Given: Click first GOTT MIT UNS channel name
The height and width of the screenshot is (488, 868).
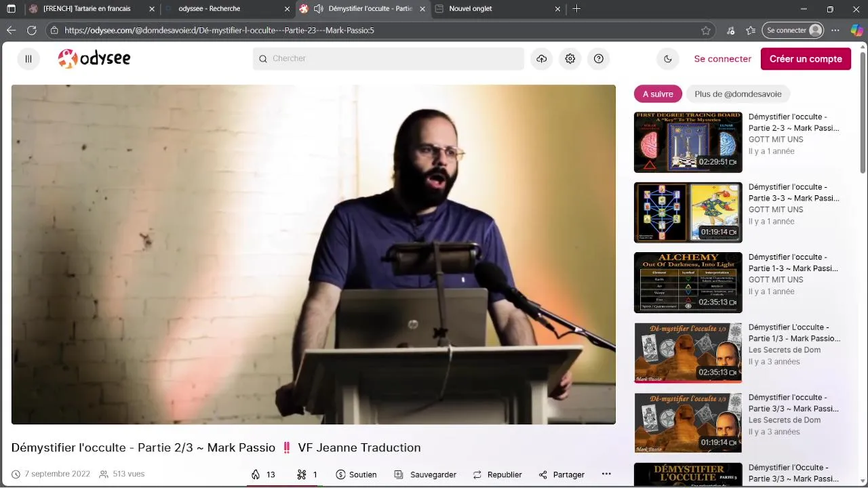Looking at the screenshot, I should click(776, 140).
